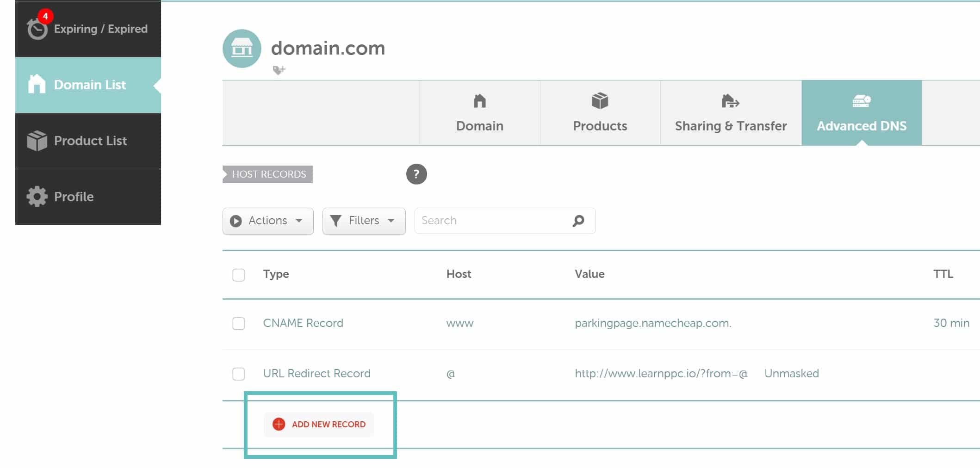Check the URL Redirect Record checkbox
The image size is (980, 468).
[238, 375]
